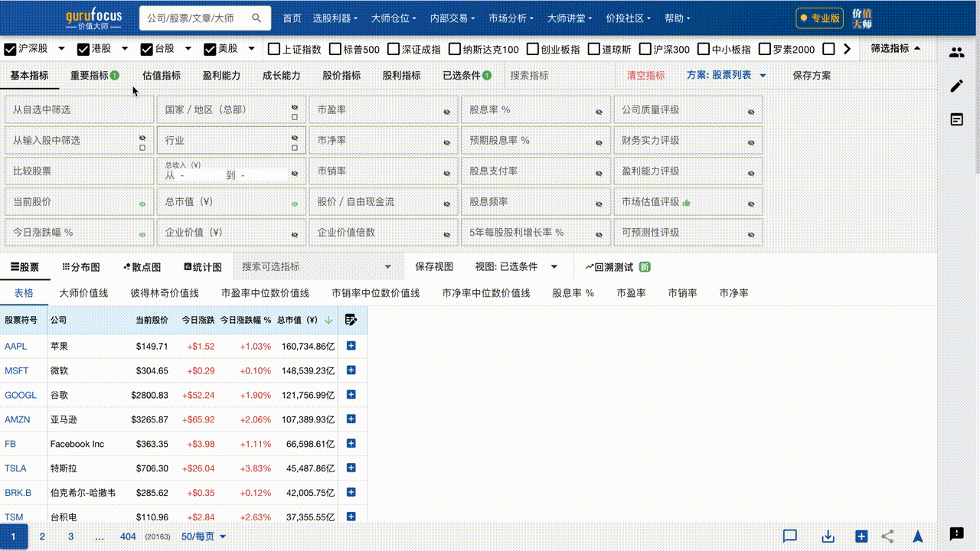The image size is (980, 551).
Task: Toggle visibility eye for 股息率 %
Action: coord(599,112)
